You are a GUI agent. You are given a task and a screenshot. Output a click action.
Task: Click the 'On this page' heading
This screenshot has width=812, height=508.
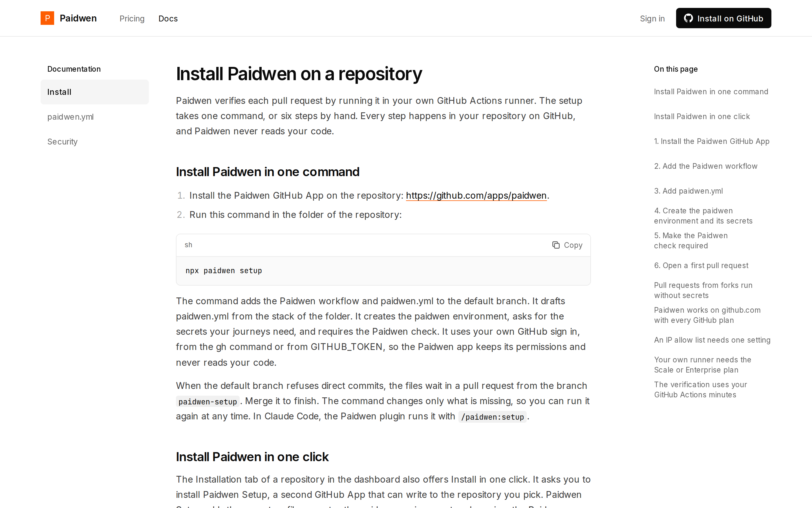(x=676, y=69)
